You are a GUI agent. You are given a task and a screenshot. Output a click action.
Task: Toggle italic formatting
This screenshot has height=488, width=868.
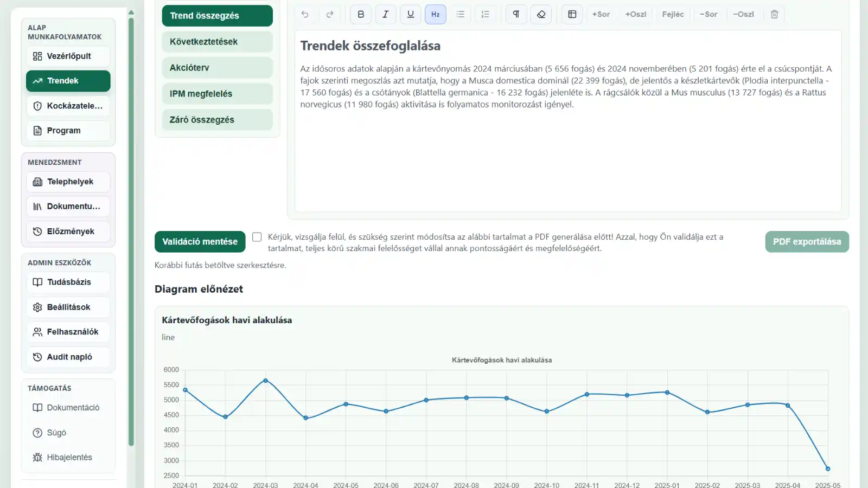[385, 15]
